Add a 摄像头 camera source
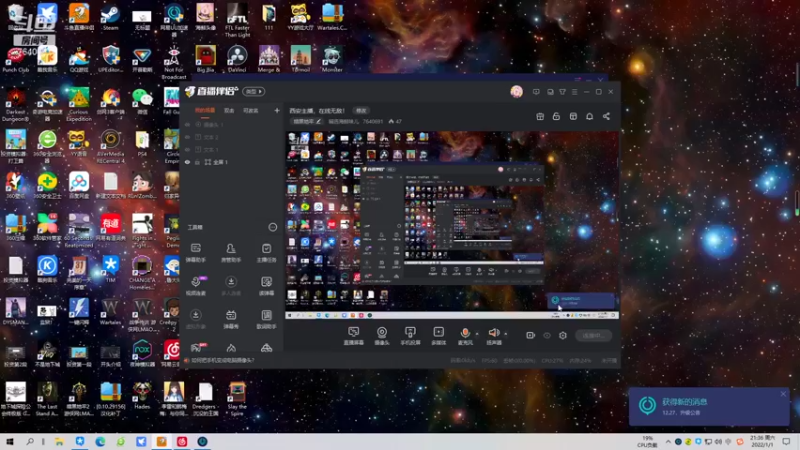Image resolution: width=800 pixels, height=450 pixels. (x=382, y=336)
